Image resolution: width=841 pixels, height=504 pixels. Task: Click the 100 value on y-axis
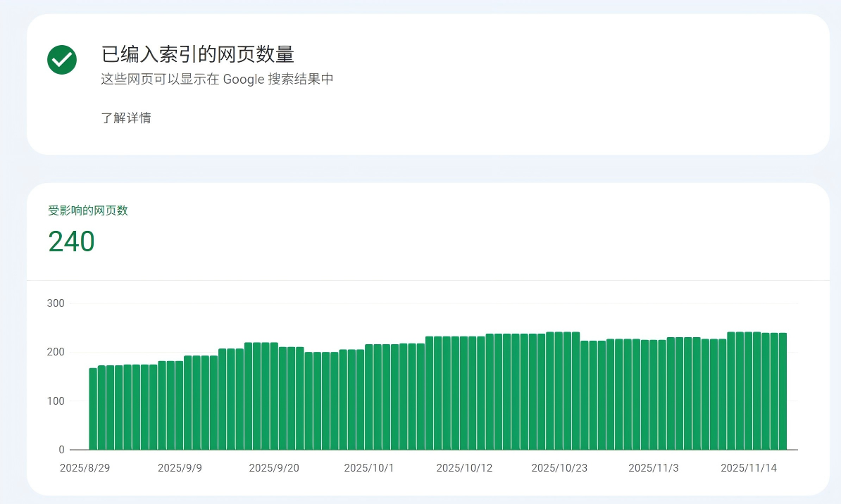tap(56, 401)
